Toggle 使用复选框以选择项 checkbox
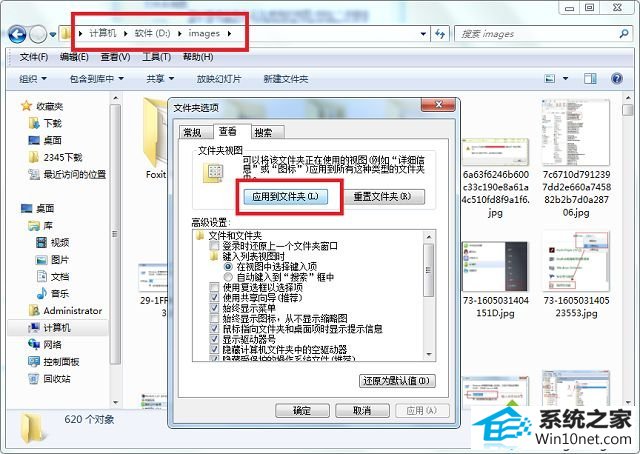The image size is (640, 454). [x=214, y=287]
